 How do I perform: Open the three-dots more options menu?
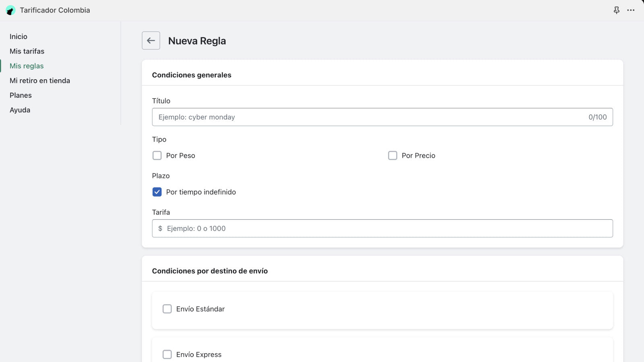coord(631,10)
